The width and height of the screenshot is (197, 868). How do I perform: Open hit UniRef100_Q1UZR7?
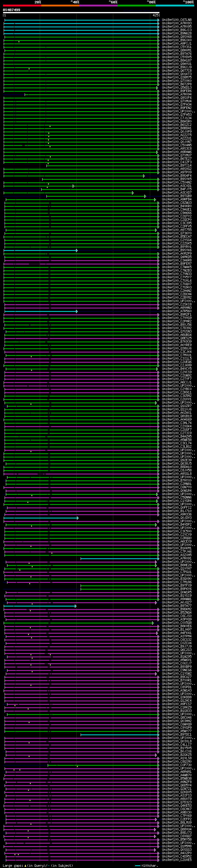[x=177, y=406]
